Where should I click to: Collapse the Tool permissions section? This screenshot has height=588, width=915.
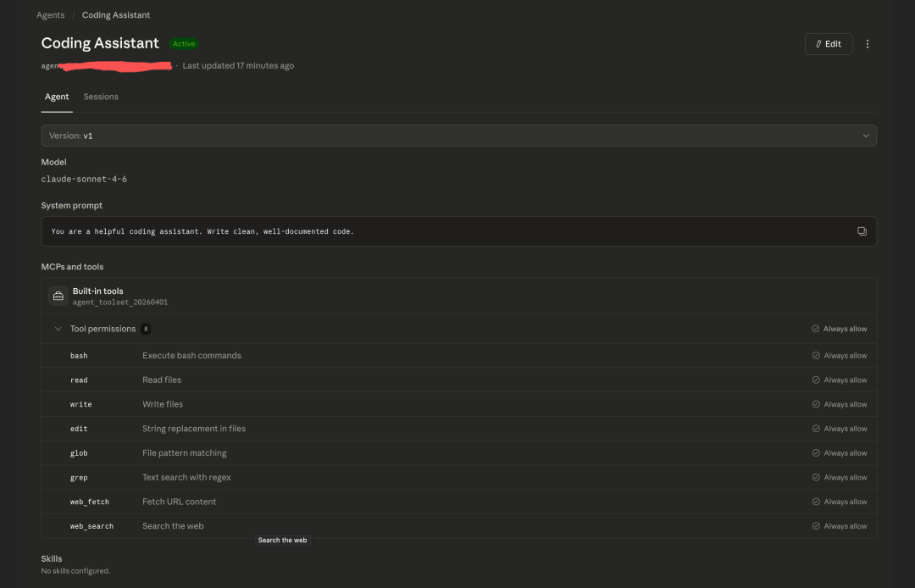[x=58, y=329]
